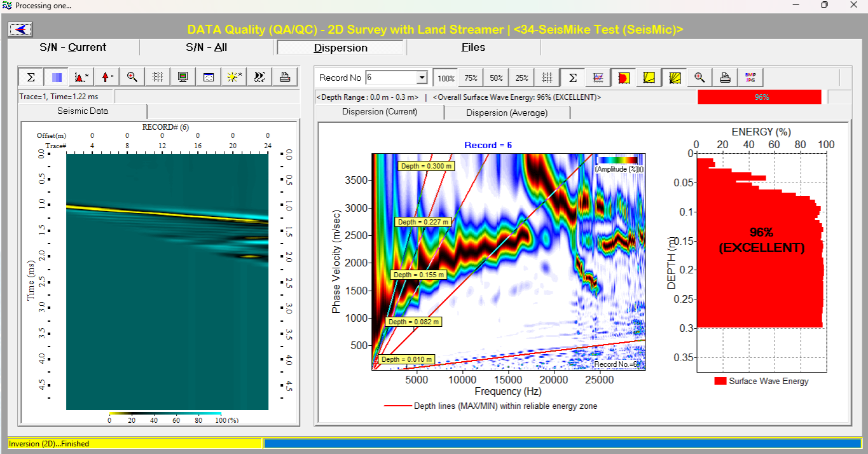Click the printer icon in the dispersion toolbar
This screenshot has width=868, height=454.
coord(725,78)
